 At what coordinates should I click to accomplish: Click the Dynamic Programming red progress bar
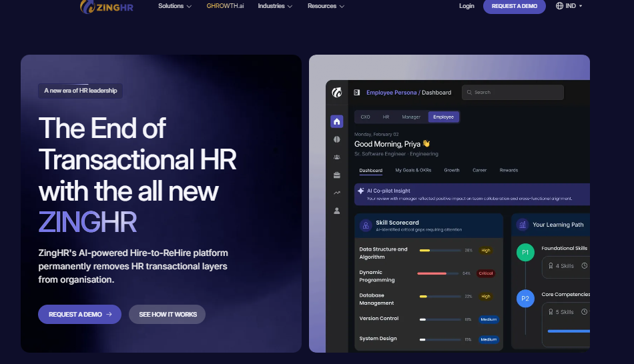click(x=438, y=273)
